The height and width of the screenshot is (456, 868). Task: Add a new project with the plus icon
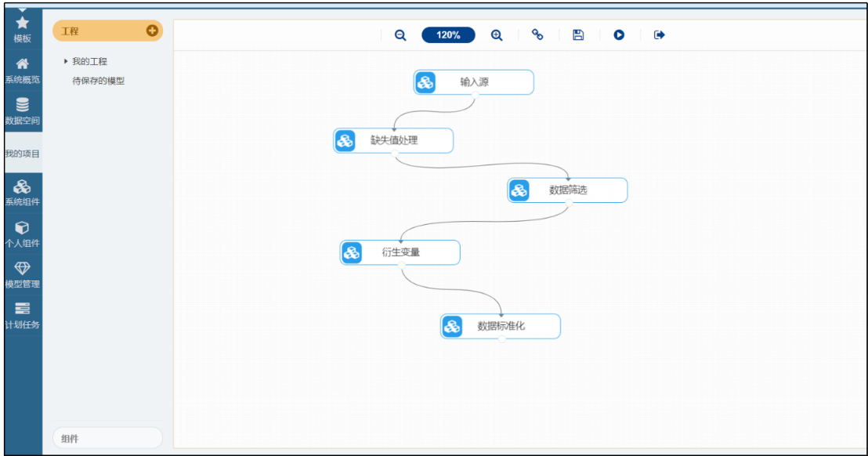pos(152,31)
